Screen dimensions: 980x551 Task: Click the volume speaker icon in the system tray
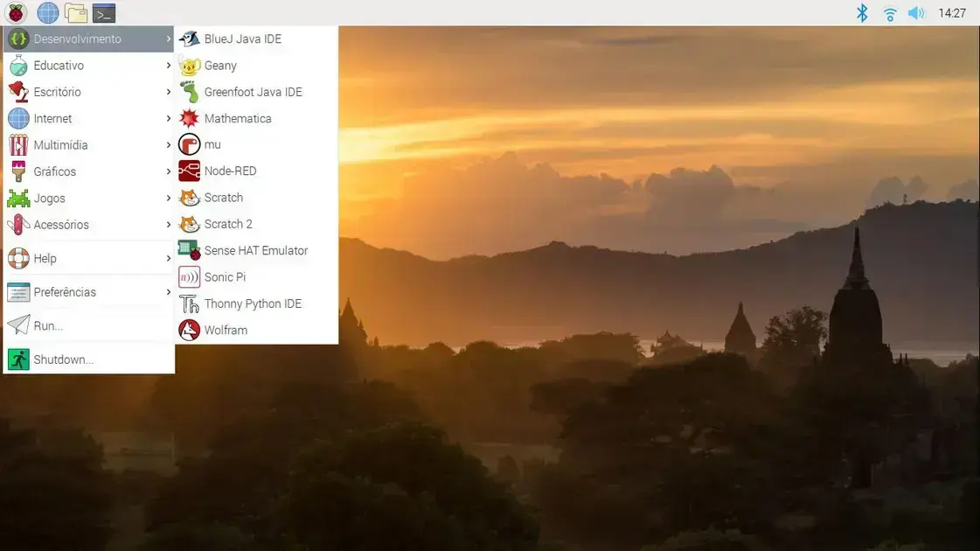(x=915, y=13)
